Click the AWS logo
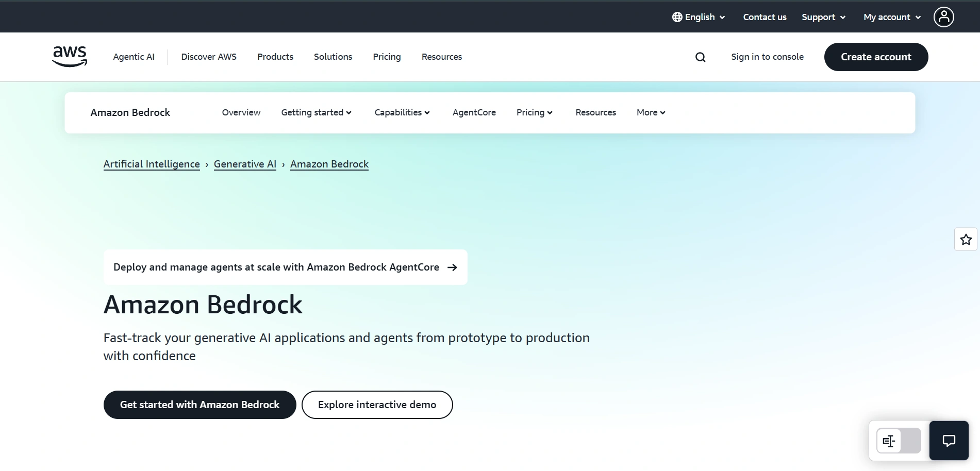This screenshot has width=980, height=471. 70,57
